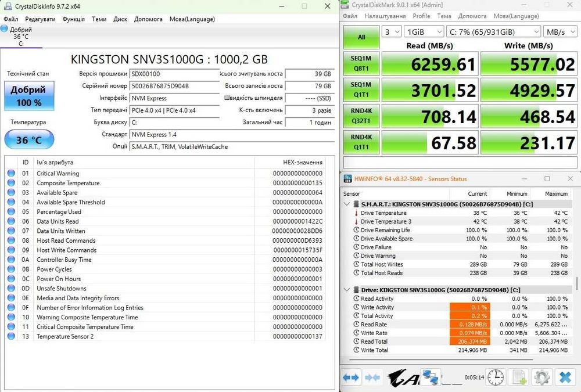This screenshot has height=392, width=581.
Task: Run the SEQ1M Q8T1 test button
Action: point(361,64)
